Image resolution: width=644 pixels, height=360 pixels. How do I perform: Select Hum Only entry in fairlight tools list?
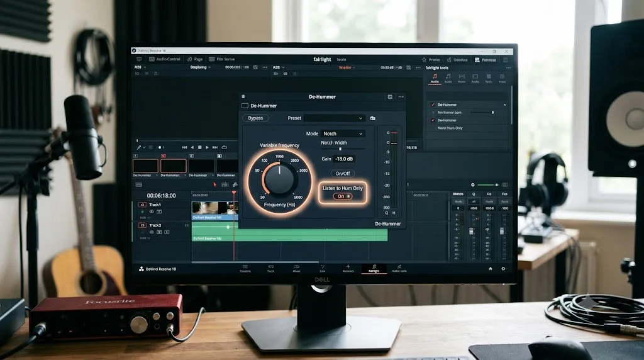[450, 128]
